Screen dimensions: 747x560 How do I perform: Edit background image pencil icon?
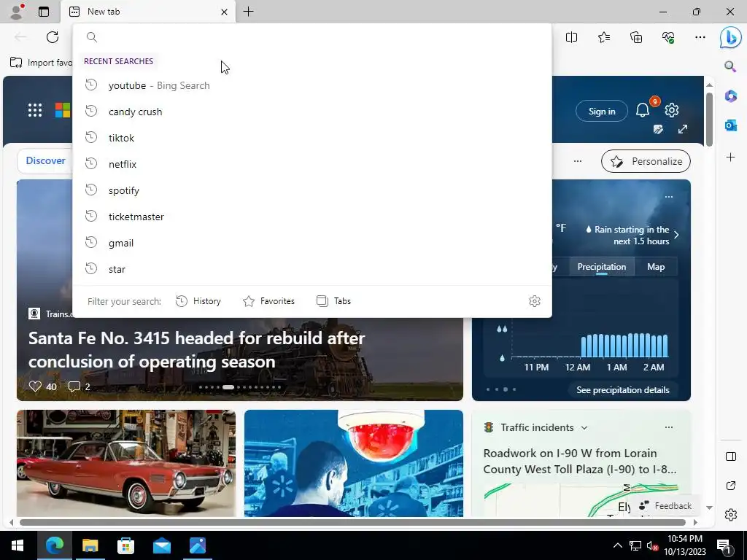point(659,129)
